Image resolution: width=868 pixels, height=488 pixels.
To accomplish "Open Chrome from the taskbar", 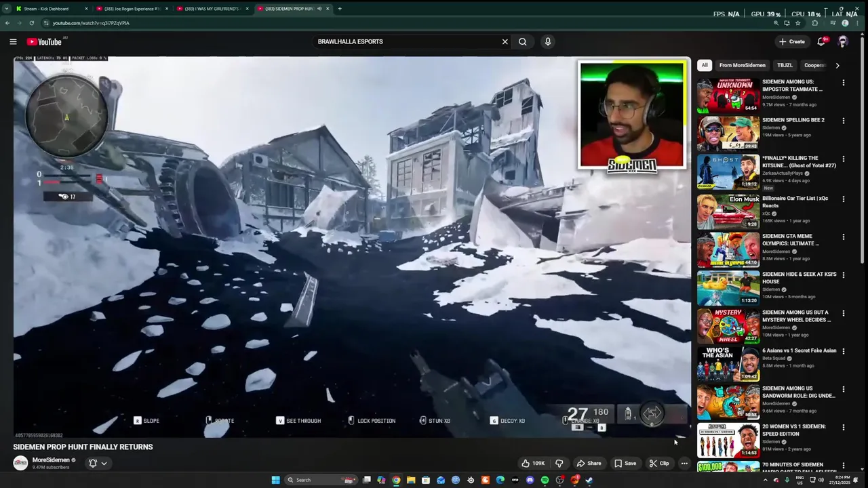I will (396, 480).
